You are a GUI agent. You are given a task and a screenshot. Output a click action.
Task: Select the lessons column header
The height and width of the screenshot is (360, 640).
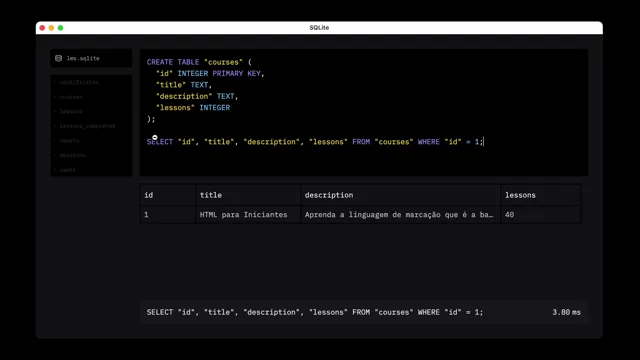(x=541, y=195)
